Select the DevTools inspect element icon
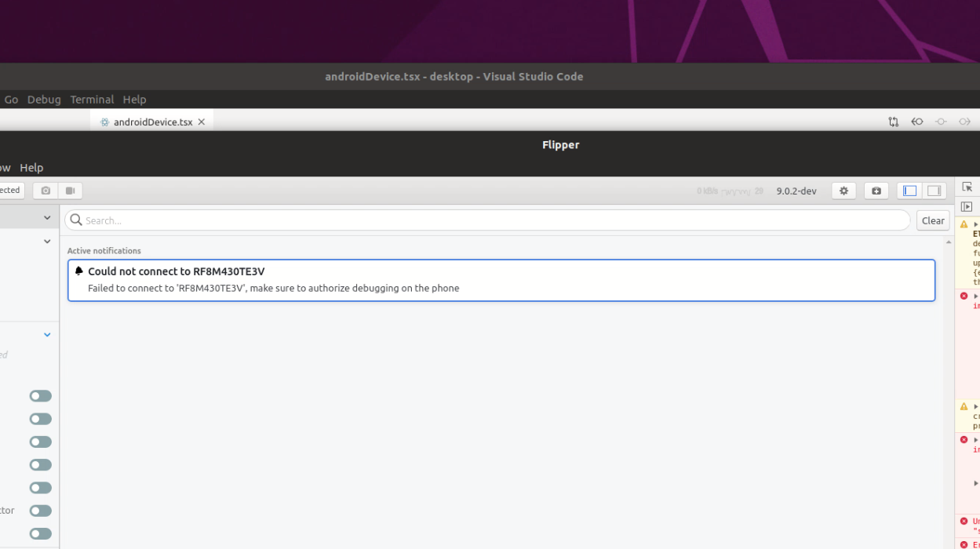The image size is (980, 549). [x=967, y=187]
